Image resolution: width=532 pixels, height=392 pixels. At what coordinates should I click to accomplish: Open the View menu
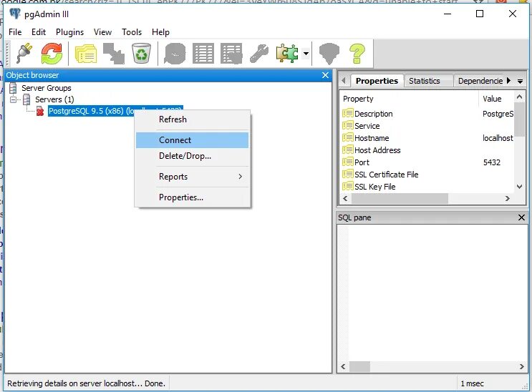[102, 32]
